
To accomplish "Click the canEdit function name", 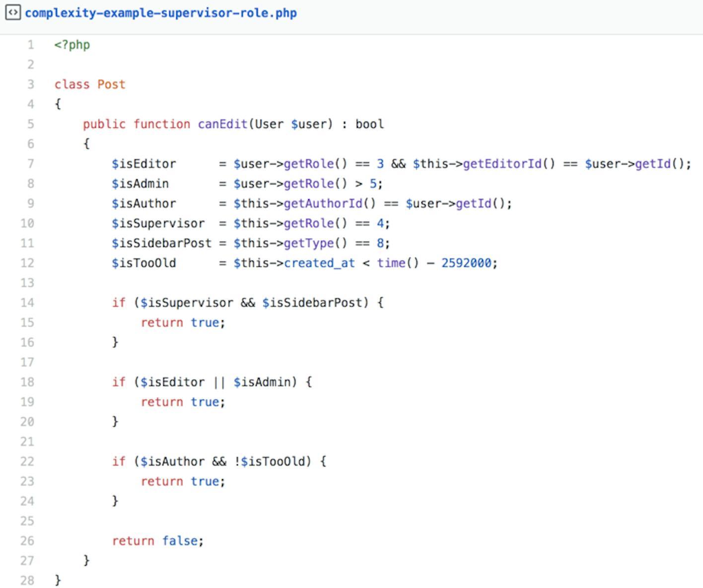I will tap(222, 124).
